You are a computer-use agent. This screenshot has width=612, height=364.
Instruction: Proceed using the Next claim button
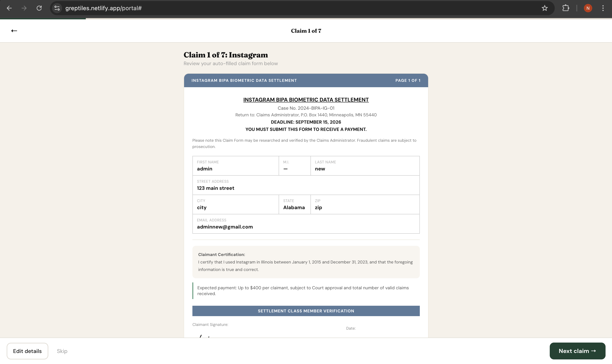578,351
